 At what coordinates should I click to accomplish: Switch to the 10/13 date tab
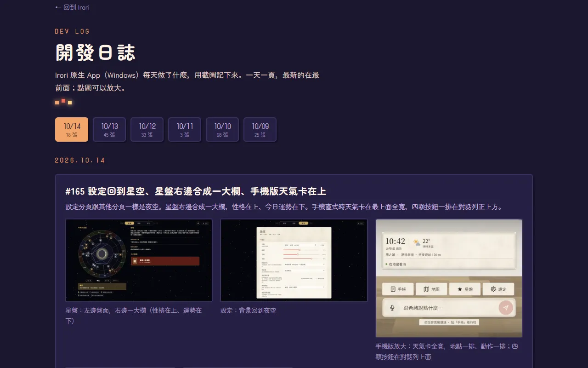(x=109, y=129)
